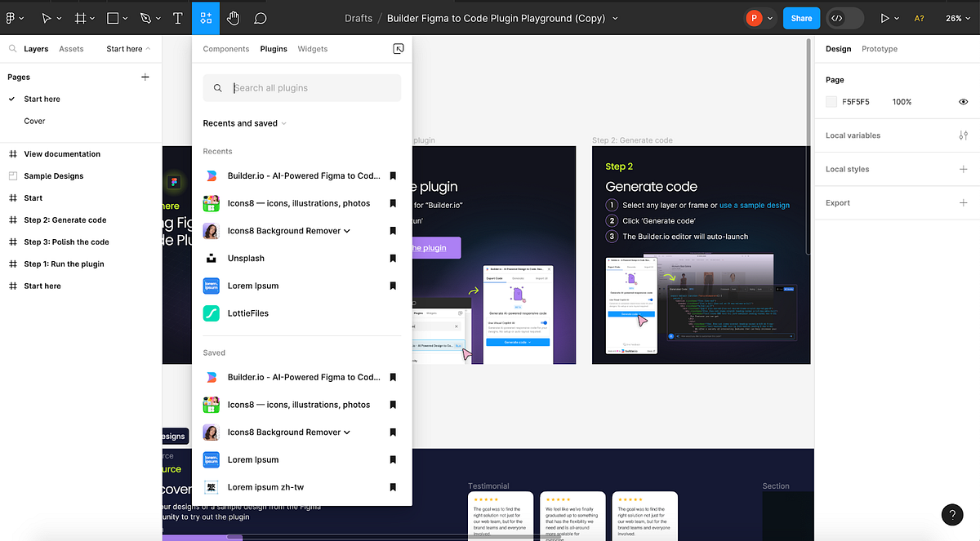Toggle bookmark for Icons8 Background Remover in Recents
The width and height of the screenshot is (980, 541).
click(393, 231)
